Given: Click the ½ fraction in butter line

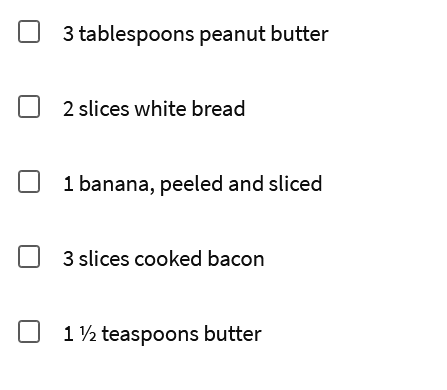Looking at the screenshot, I should [x=88, y=334].
